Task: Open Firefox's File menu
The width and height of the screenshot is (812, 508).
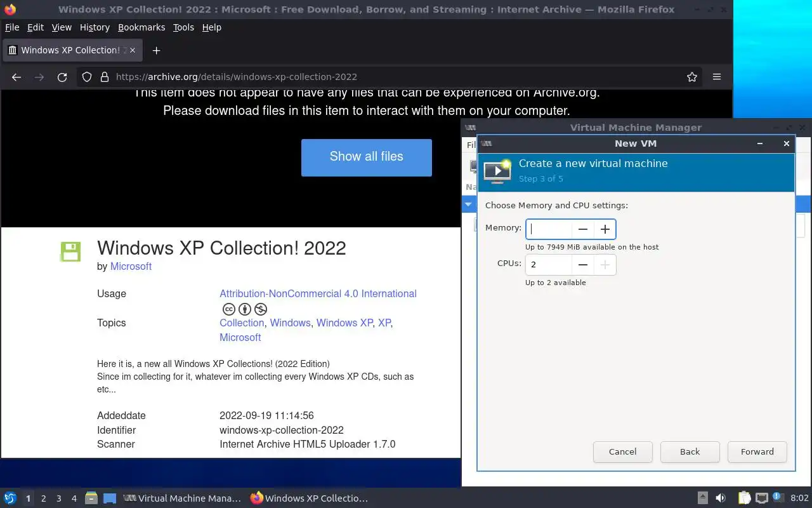Action: coord(12,27)
